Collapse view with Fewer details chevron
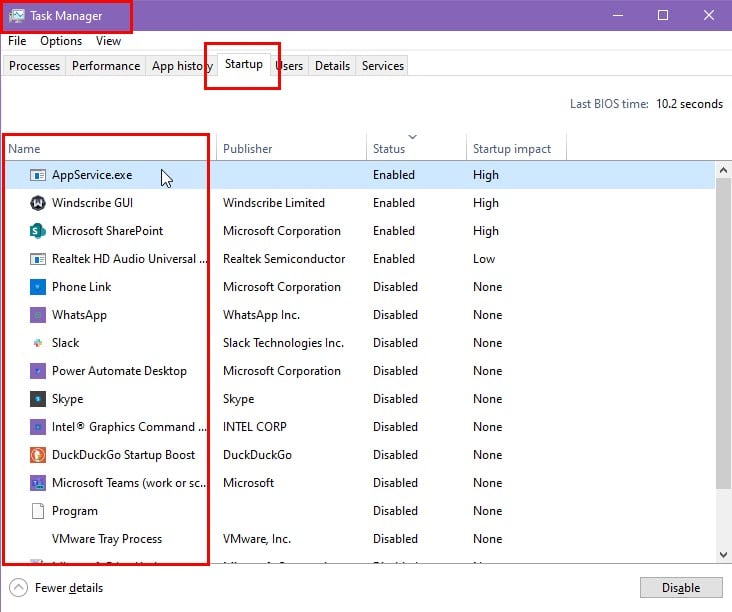The width and height of the screenshot is (732, 612). pyautogui.click(x=19, y=587)
